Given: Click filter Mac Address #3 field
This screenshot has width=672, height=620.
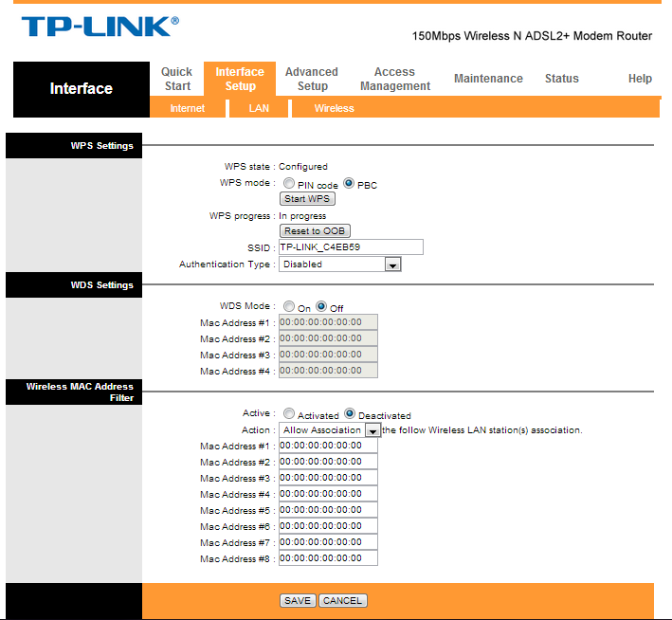Looking at the screenshot, I should pos(328,478).
